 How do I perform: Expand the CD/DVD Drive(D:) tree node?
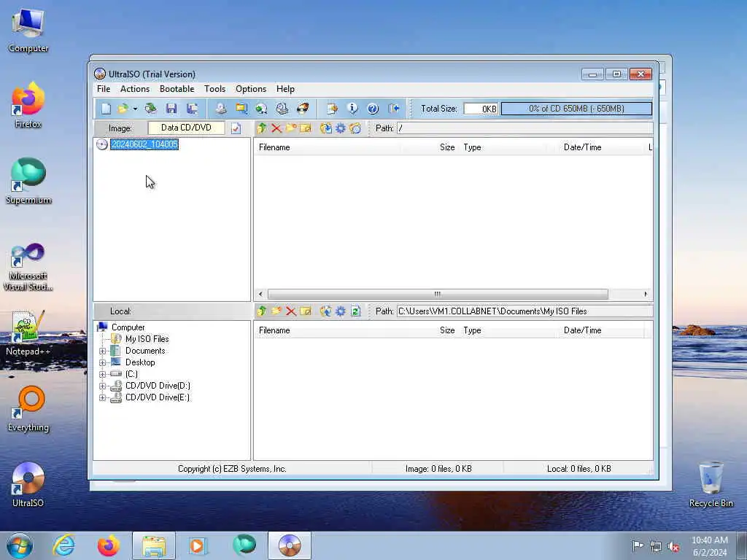click(102, 386)
